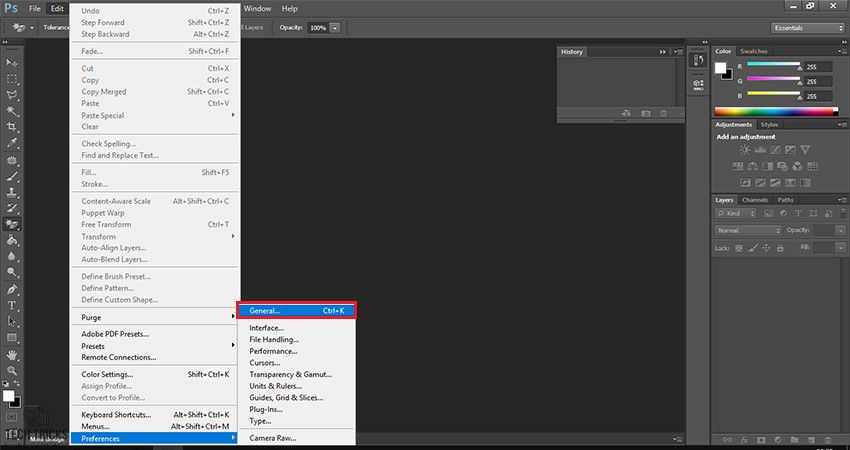Select the Brush tool
This screenshot has height=450, width=850.
[x=11, y=176]
